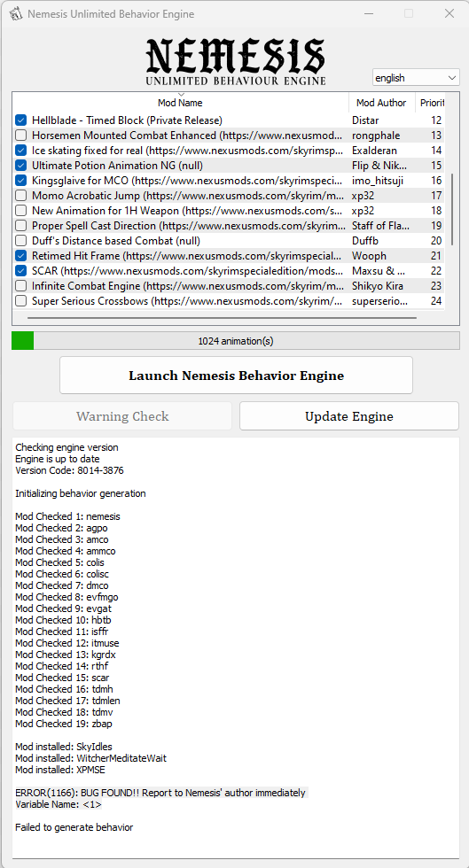Click Initializing behavior generation line
The width and height of the screenshot is (469, 868).
tap(81, 493)
